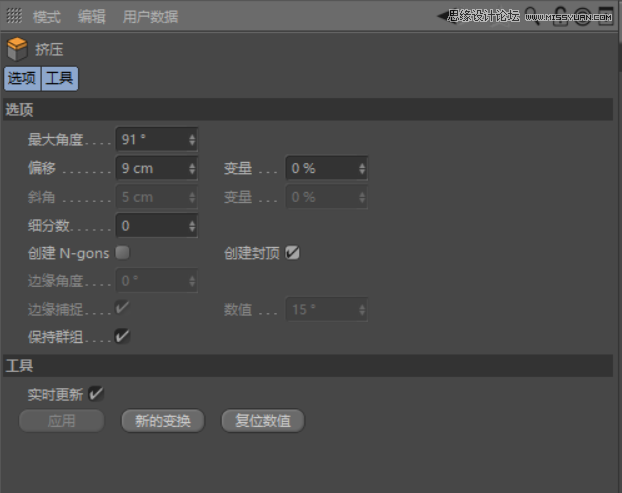This screenshot has height=493, width=622.
Task: Open the 模式 menu
Action: point(47,17)
